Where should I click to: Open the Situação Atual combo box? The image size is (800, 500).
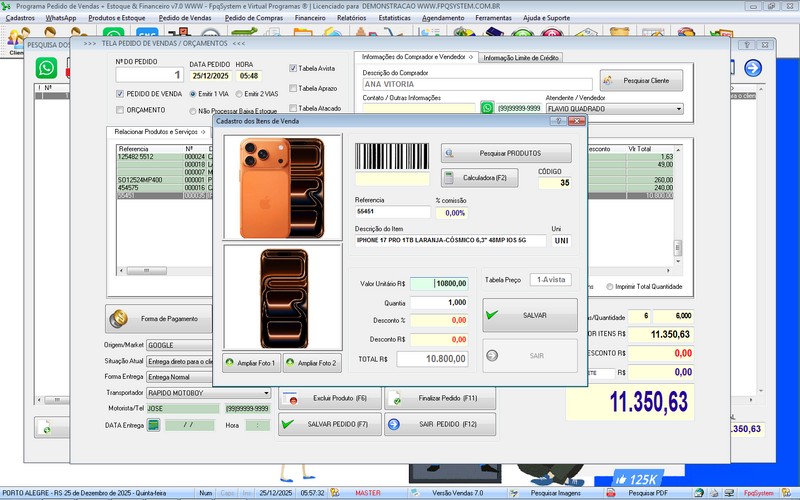[x=180, y=361]
